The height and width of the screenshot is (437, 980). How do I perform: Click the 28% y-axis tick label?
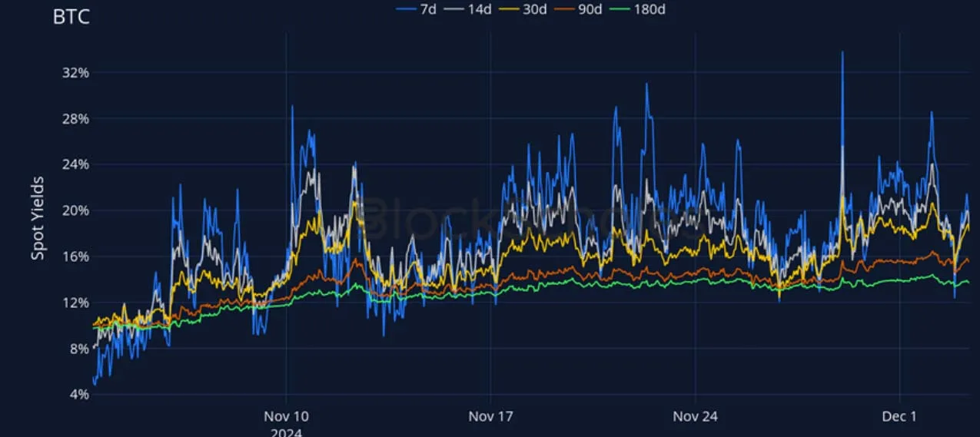click(x=76, y=118)
